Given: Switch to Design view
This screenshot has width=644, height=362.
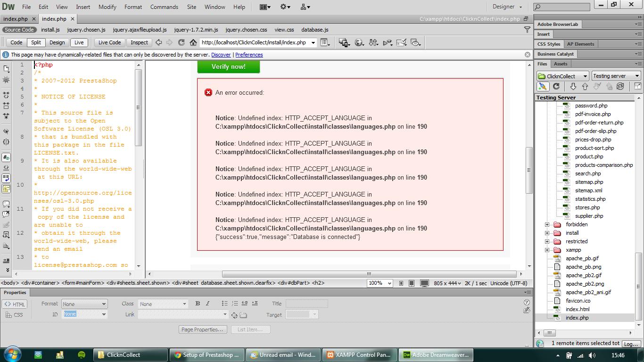Looking at the screenshot, I should (x=57, y=42).
